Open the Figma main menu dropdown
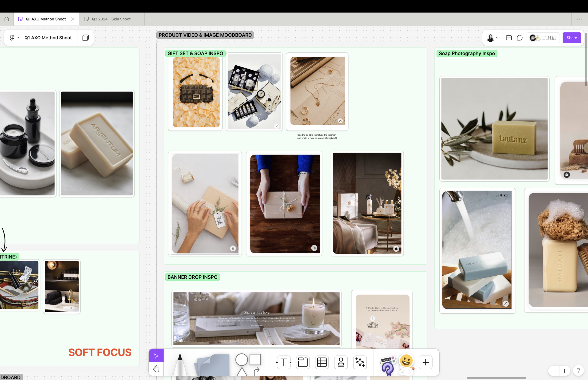The width and height of the screenshot is (588, 380). (14, 38)
